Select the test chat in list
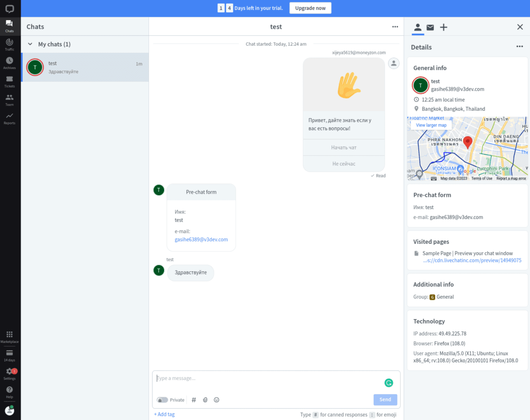Image resolution: width=530 pixels, height=420 pixels. click(85, 67)
